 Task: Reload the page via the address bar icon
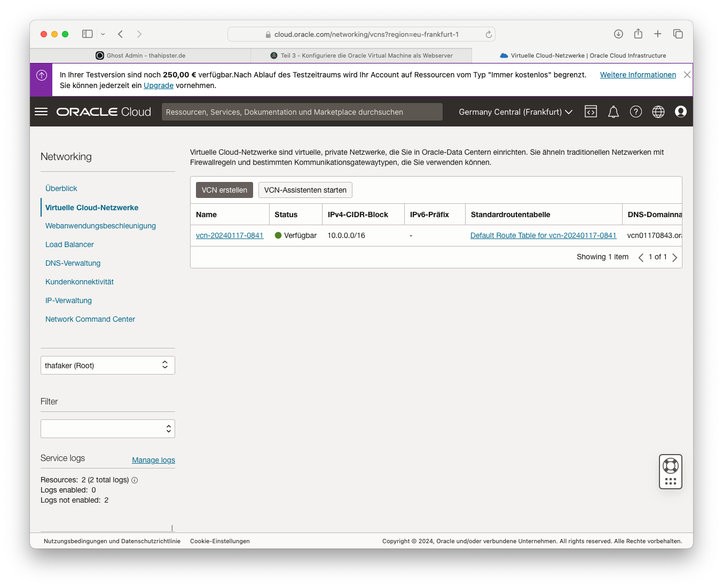click(488, 34)
